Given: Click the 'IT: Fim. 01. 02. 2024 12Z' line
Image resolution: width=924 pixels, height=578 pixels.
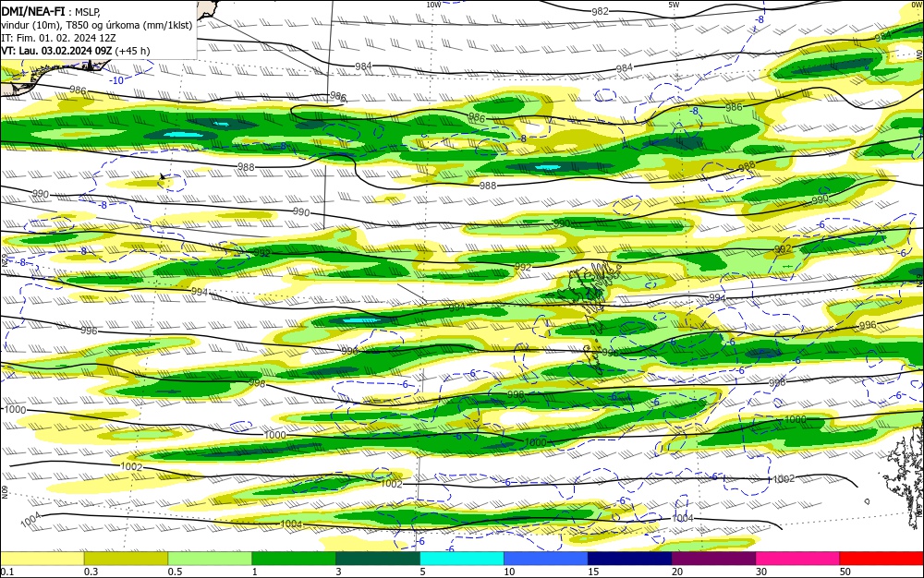Looking at the screenshot, I should (x=58, y=38).
